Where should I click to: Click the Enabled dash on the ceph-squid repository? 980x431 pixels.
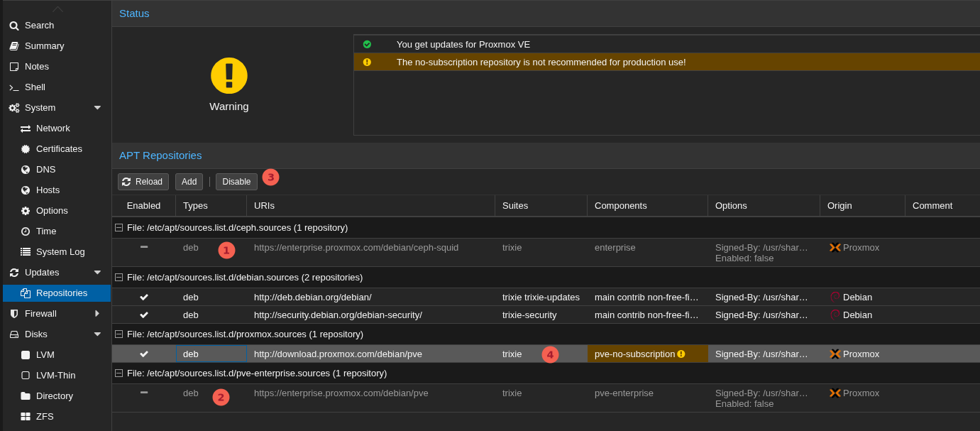(143, 247)
